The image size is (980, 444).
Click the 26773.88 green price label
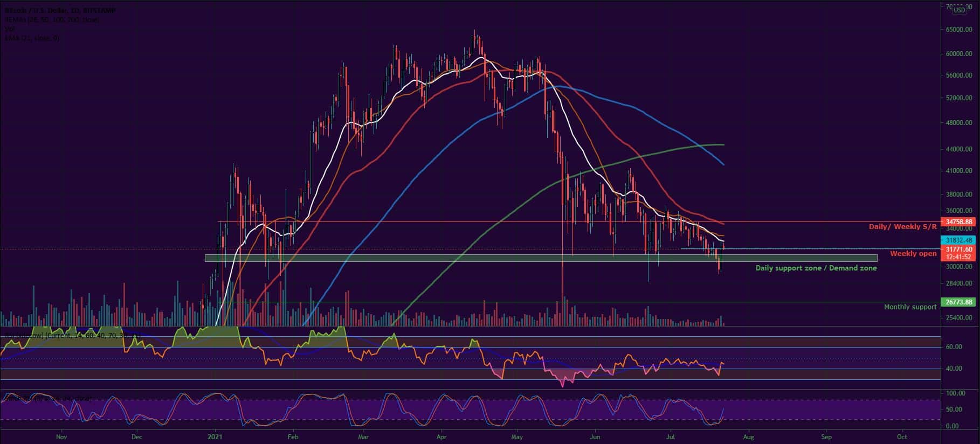958,302
